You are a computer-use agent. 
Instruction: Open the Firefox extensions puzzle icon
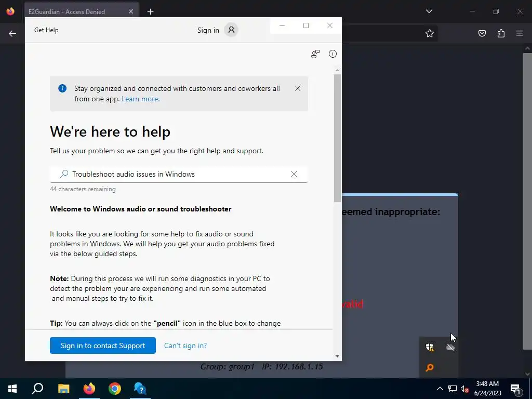pyautogui.click(x=501, y=33)
